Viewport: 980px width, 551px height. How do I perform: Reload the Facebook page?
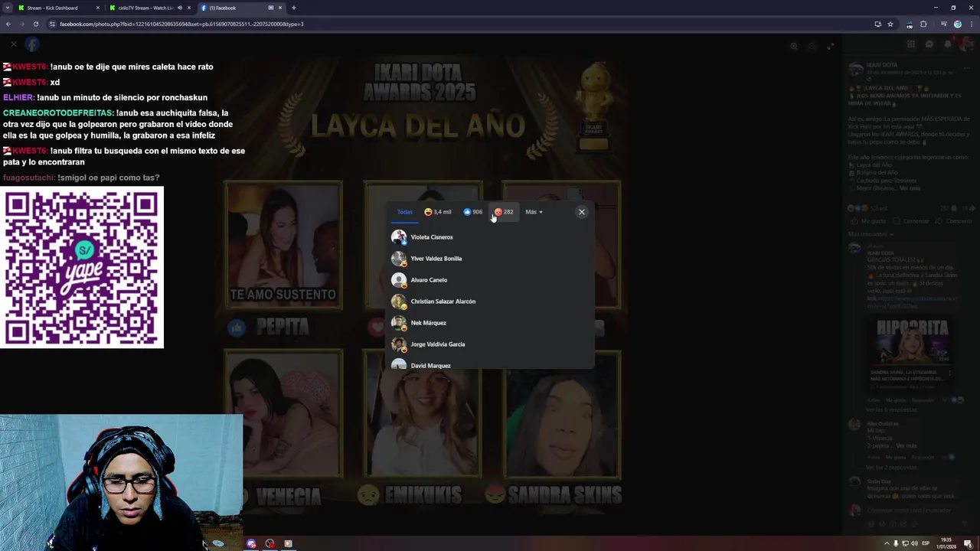[36, 24]
